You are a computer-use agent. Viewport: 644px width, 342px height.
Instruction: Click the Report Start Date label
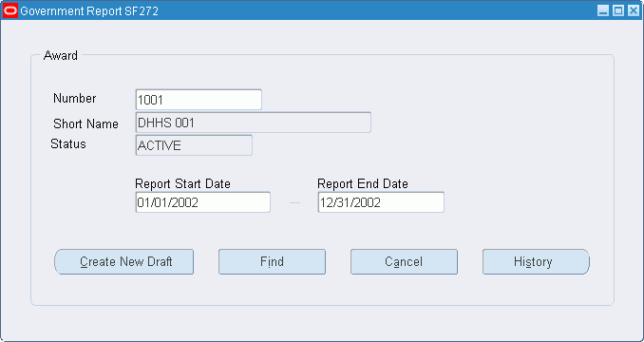pos(182,183)
